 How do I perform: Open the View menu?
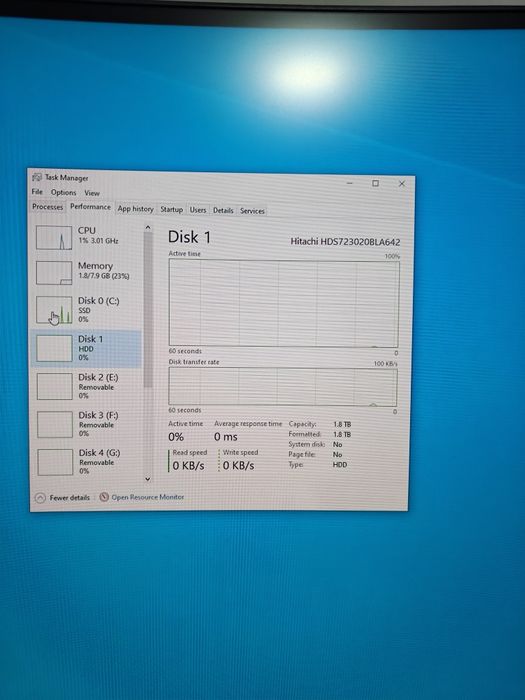pos(92,193)
